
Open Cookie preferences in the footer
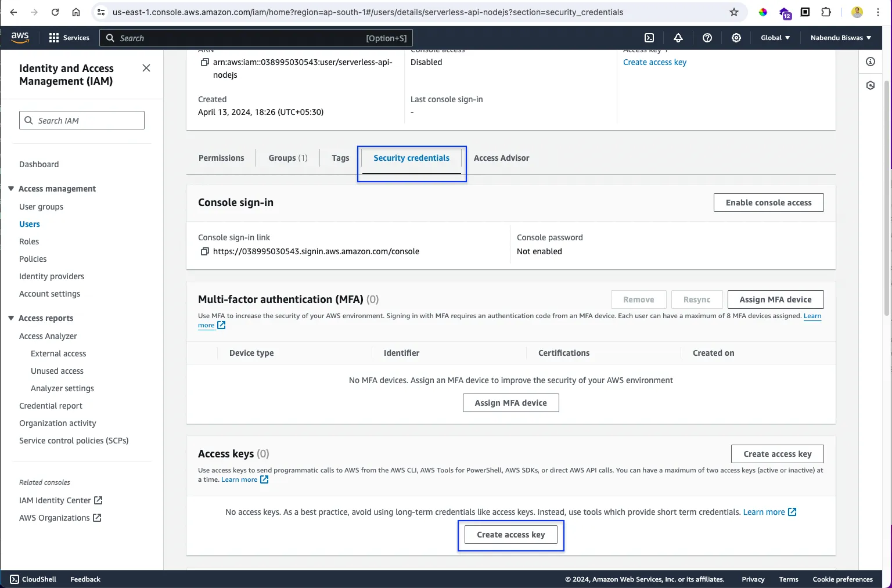click(x=843, y=579)
